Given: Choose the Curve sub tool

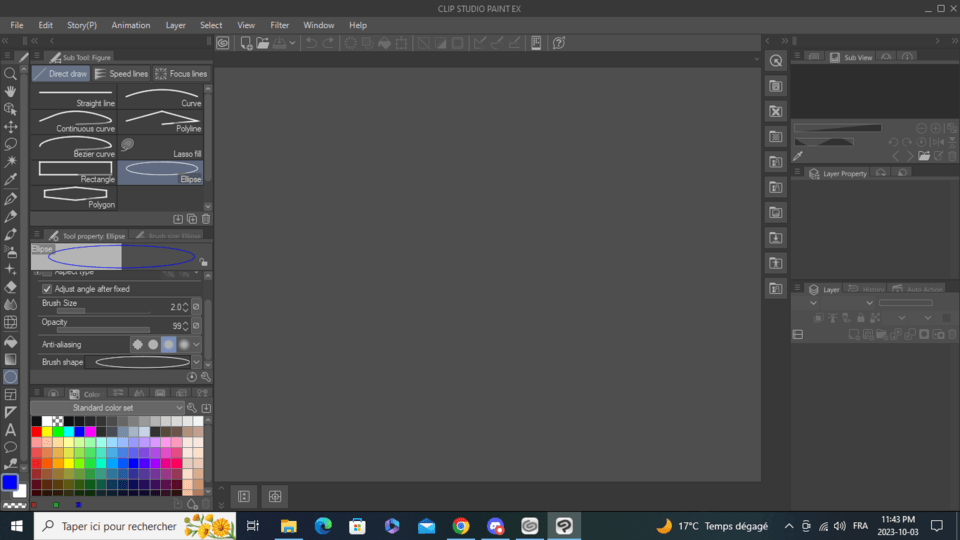Looking at the screenshot, I should tap(160, 97).
